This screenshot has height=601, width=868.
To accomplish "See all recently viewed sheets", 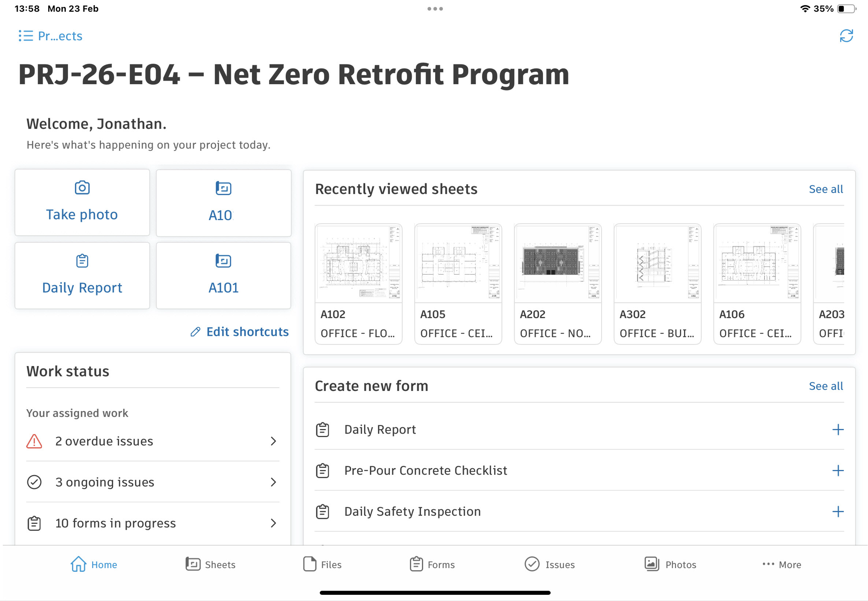I will pos(825,189).
